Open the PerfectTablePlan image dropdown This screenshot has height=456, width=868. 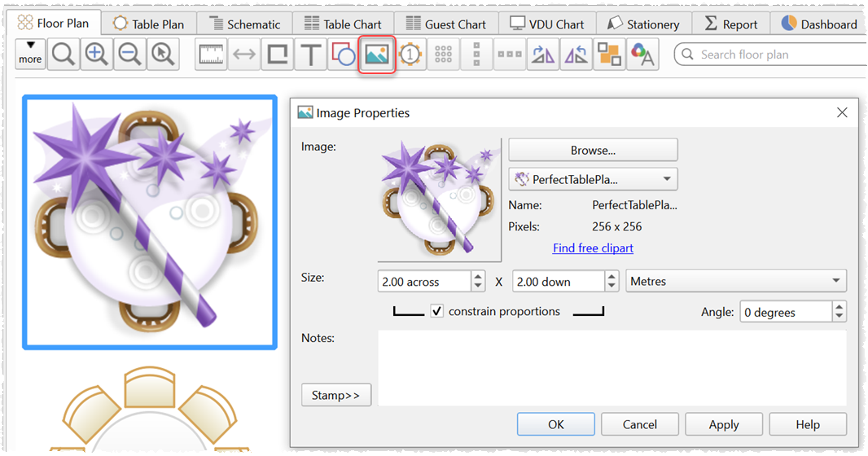pos(593,179)
